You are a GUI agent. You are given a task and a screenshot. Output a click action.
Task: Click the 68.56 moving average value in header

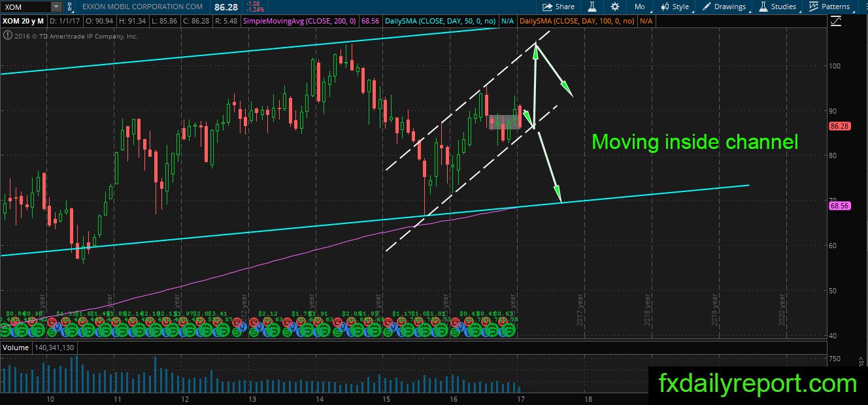370,21
